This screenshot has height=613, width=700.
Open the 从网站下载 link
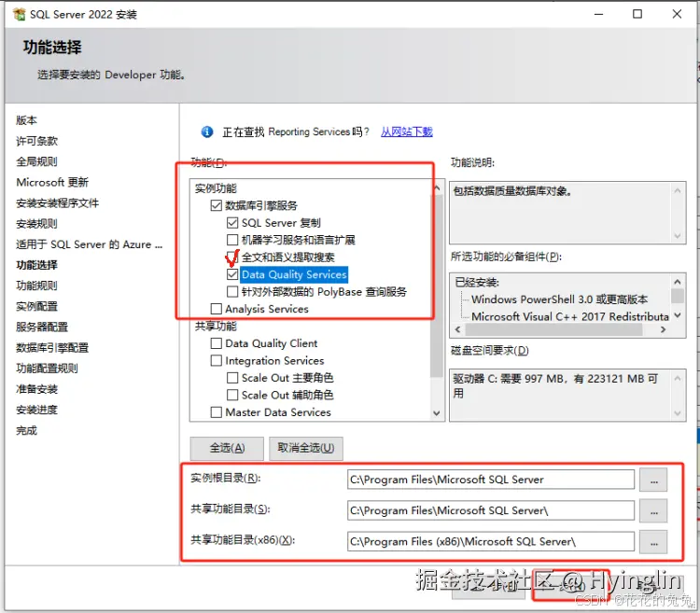coord(406,132)
